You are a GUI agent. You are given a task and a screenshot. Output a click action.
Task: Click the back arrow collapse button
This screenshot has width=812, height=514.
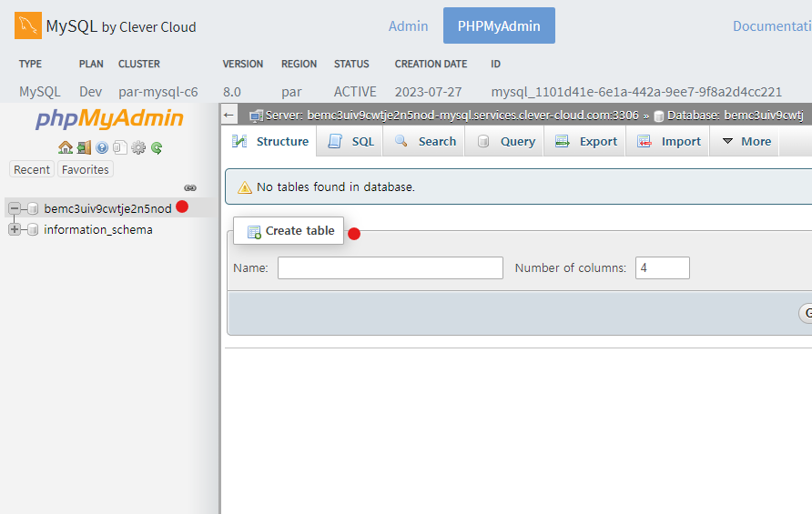pyautogui.click(x=228, y=115)
